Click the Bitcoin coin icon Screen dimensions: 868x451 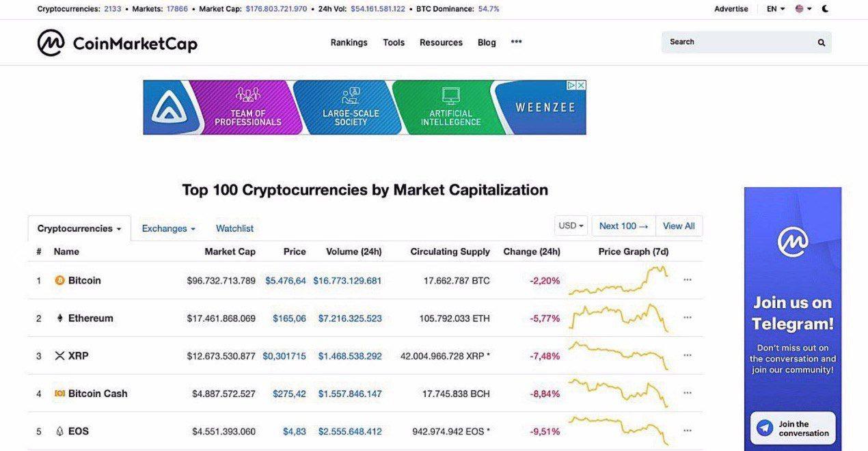59,280
